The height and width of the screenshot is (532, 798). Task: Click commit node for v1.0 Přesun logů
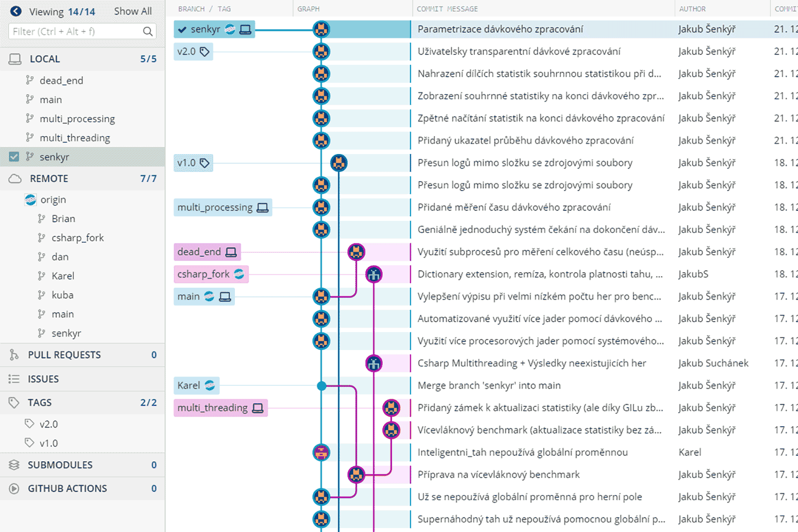click(x=339, y=163)
